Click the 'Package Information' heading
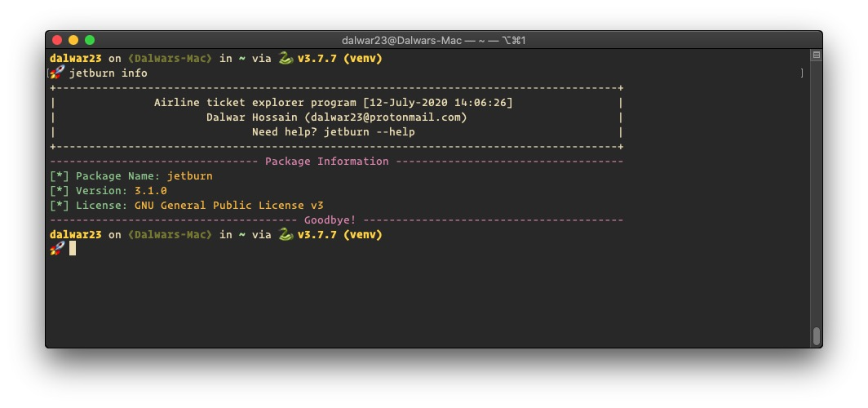The height and width of the screenshot is (408, 868). pyautogui.click(x=326, y=161)
